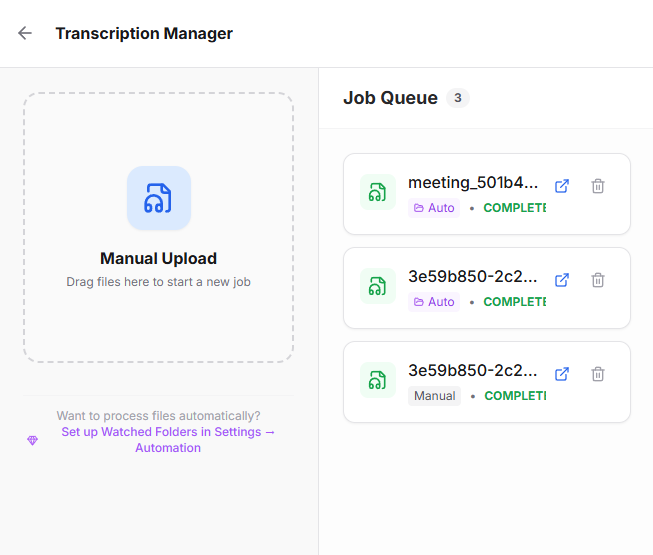Click audio icon of Auto-tagged 3e59b850-2c2 job
This screenshot has width=653, height=555.
pos(378,286)
